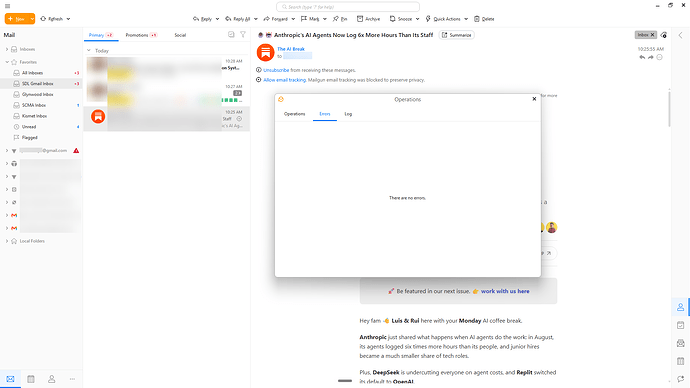Viewport: 690px width, 388px height.
Task: Click the Forward toolbar button
Action: (x=275, y=19)
